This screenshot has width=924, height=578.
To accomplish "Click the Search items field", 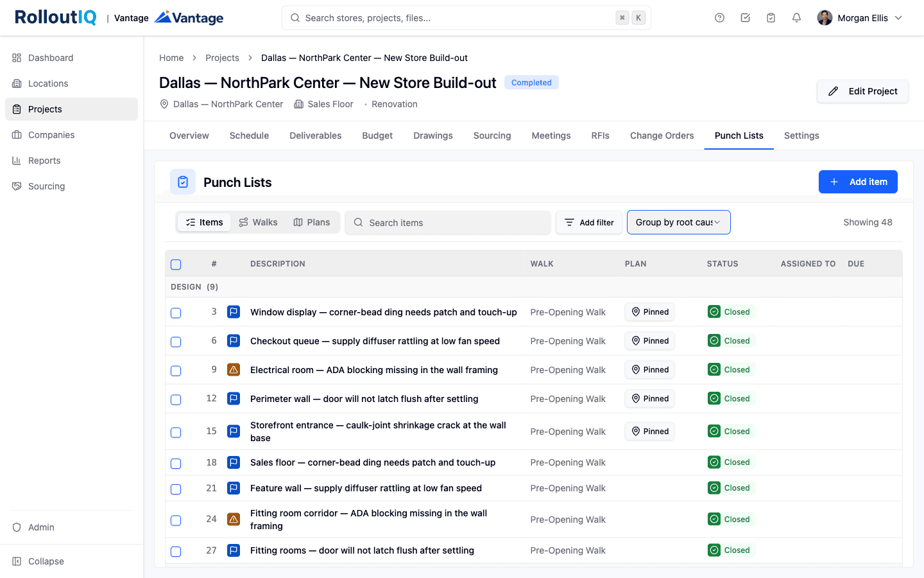I will point(448,222).
